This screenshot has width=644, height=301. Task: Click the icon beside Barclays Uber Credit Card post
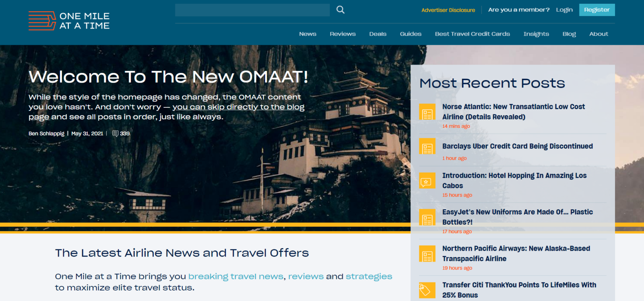coord(427,146)
